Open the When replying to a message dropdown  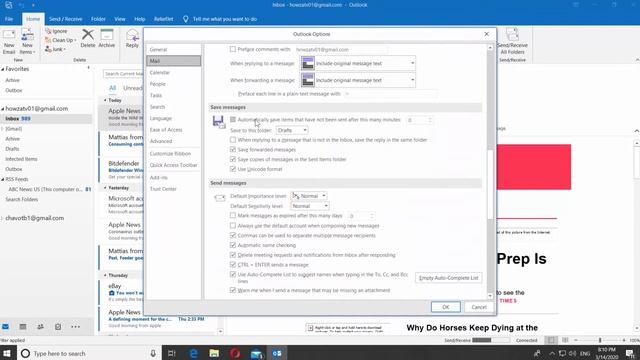[x=358, y=63]
